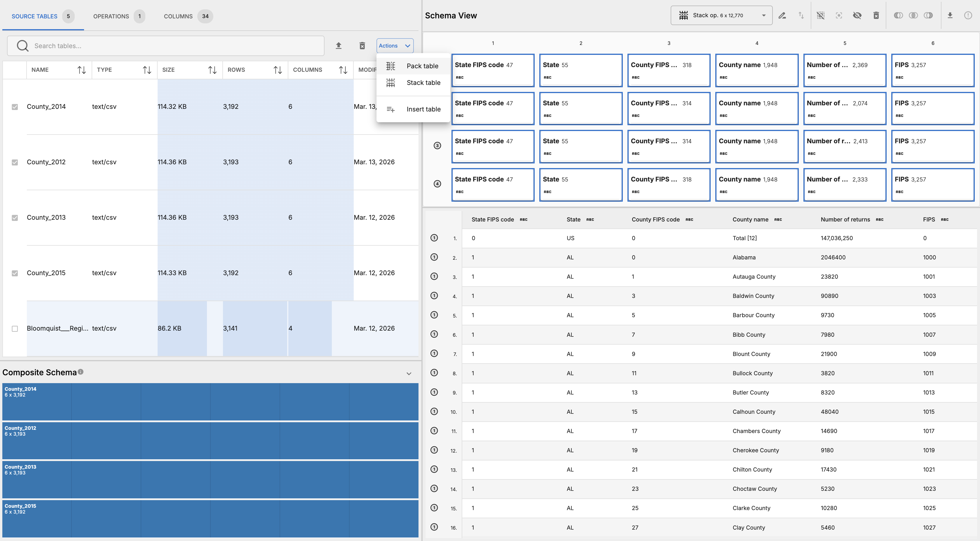Toggle the Actions dropdown button

(395, 46)
